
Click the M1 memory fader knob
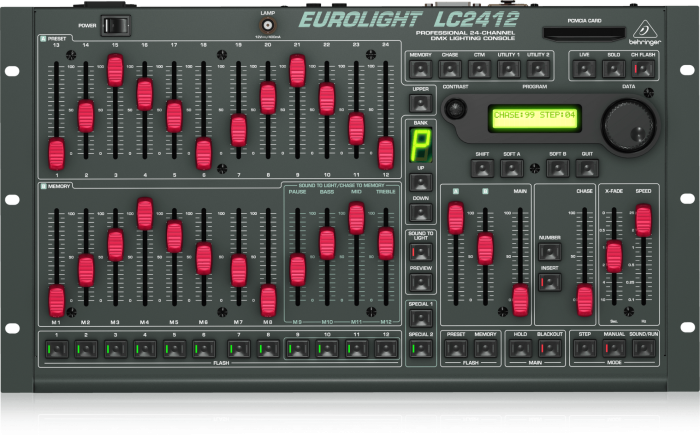click(57, 300)
